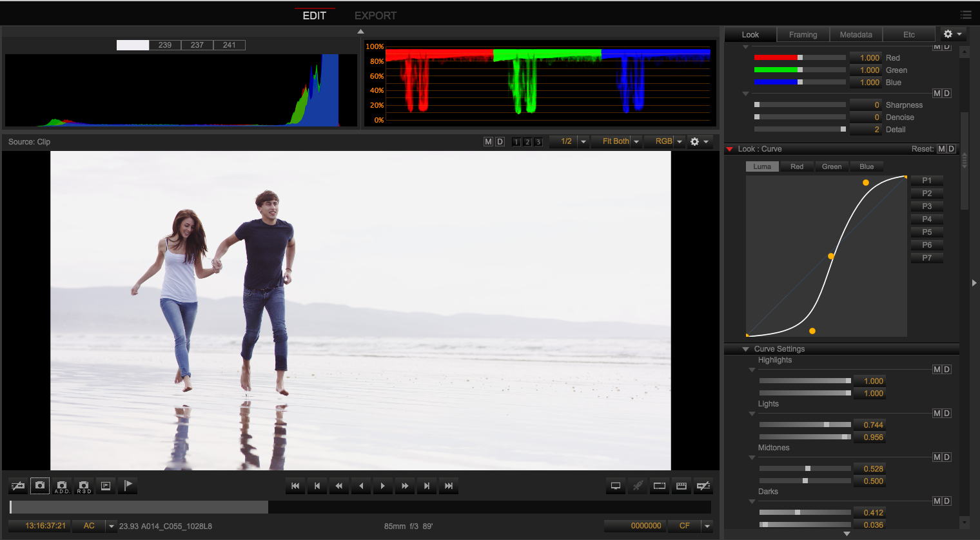Play the clip in reverse
This screenshot has width=980, height=540.
(x=361, y=486)
